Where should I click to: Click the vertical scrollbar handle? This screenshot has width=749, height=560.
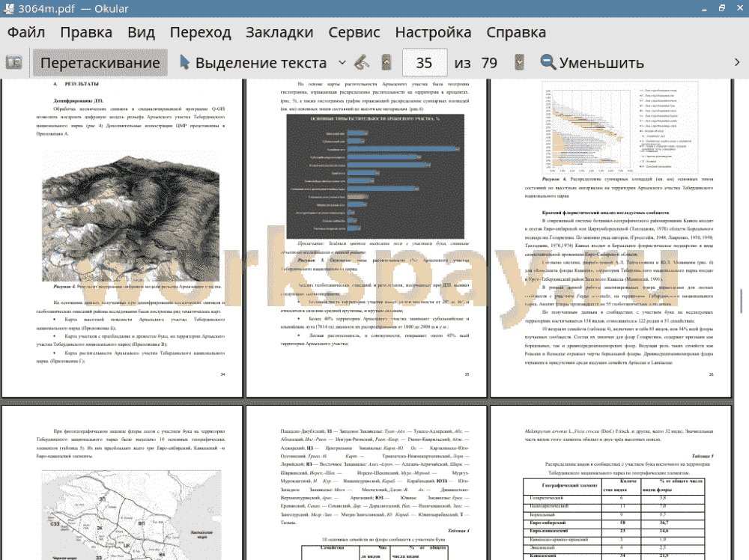click(x=742, y=301)
